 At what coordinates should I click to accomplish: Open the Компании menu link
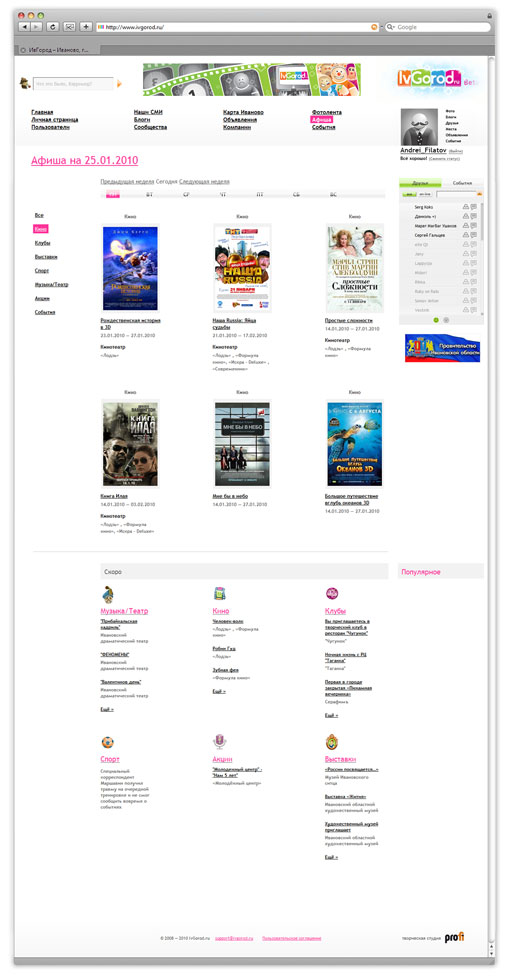[x=237, y=127]
